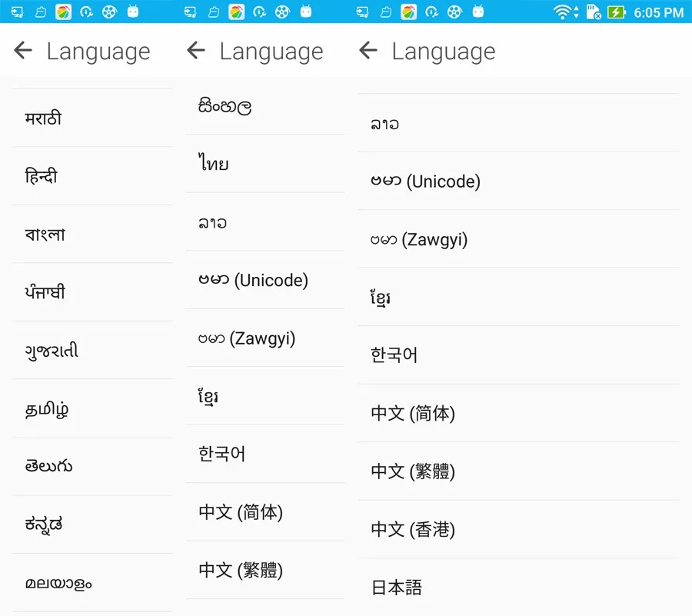Tap gauge-wrench icon in middle status bar
Image resolution: width=692 pixels, height=616 pixels.
point(259,12)
